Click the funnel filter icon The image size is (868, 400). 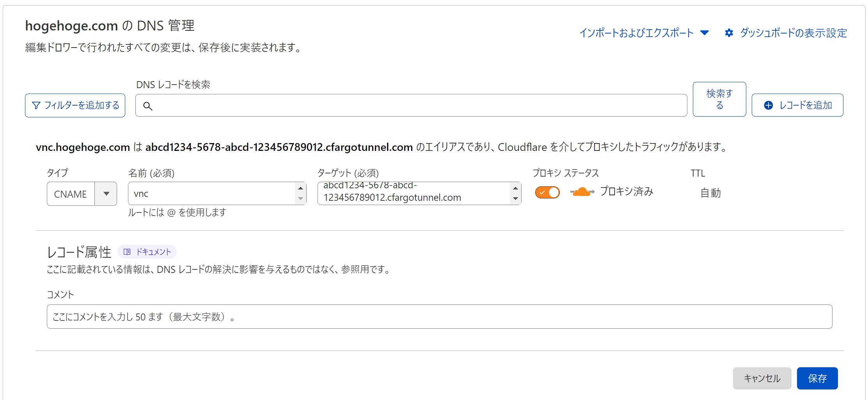coord(36,106)
